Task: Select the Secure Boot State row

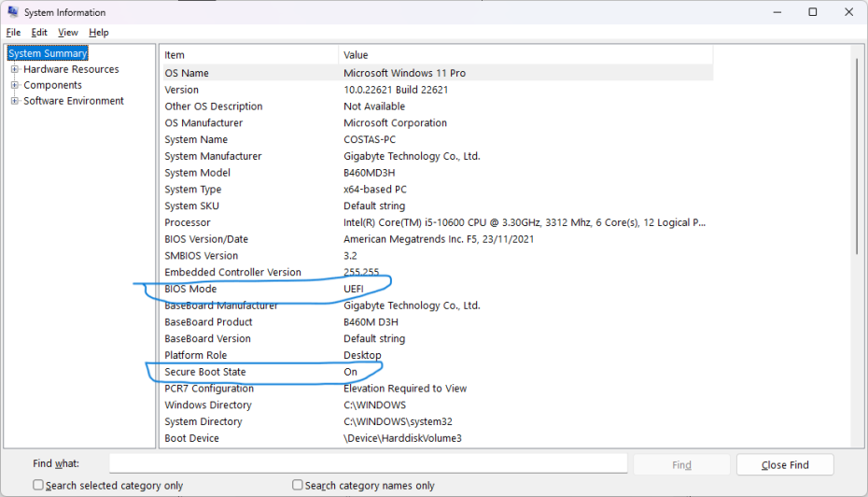Action: point(437,373)
